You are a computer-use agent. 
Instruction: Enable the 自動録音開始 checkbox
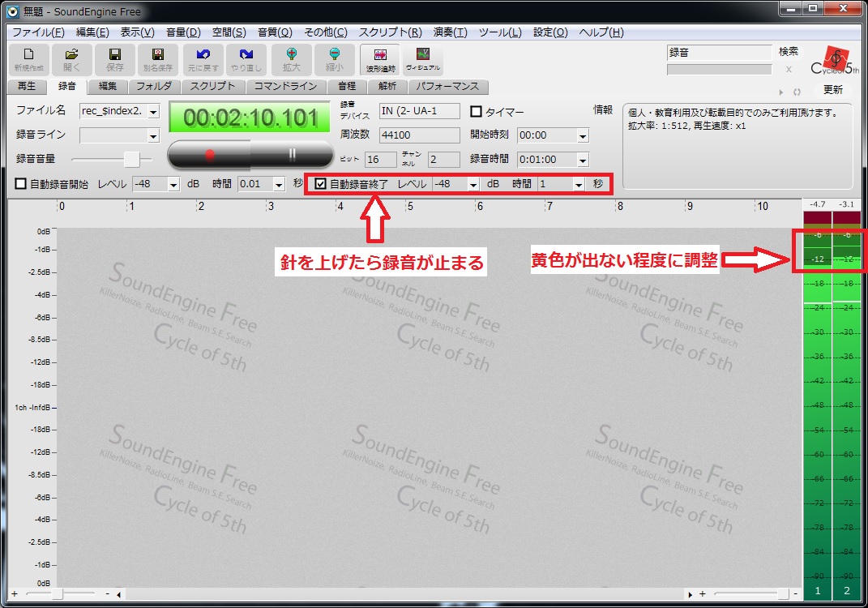20,184
